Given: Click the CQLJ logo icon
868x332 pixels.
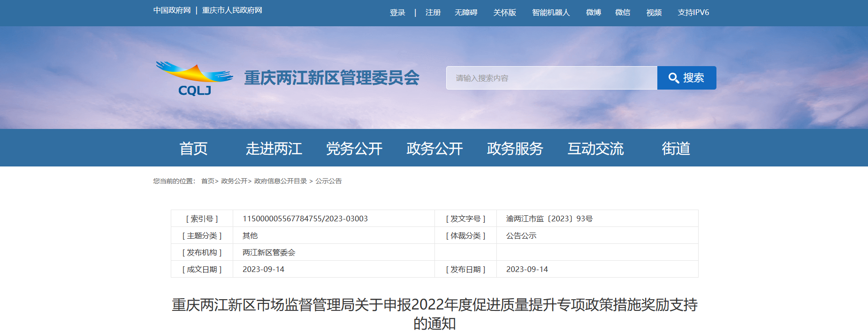Looking at the screenshot, I should (194, 78).
